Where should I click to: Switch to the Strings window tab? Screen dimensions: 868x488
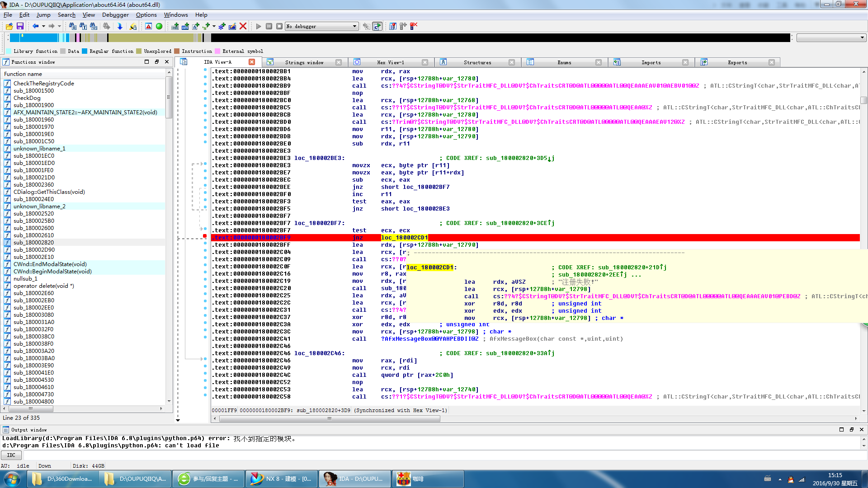click(x=304, y=62)
